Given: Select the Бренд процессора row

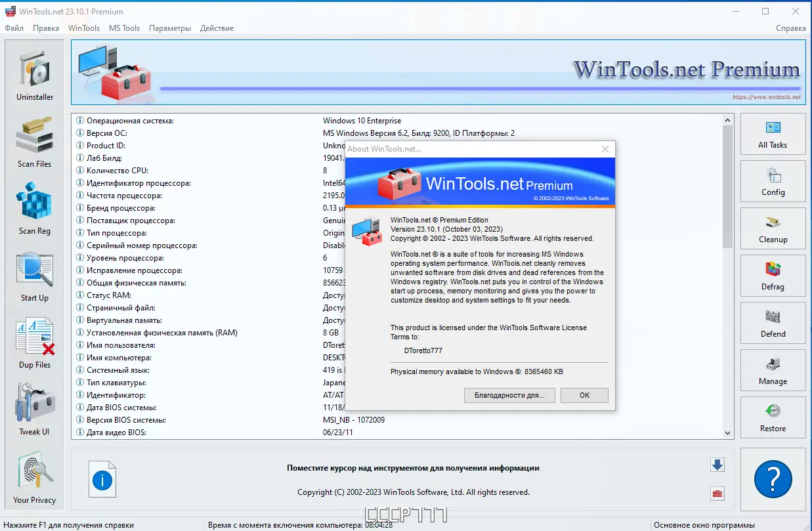Looking at the screenshot, I should tap(396, 208).
